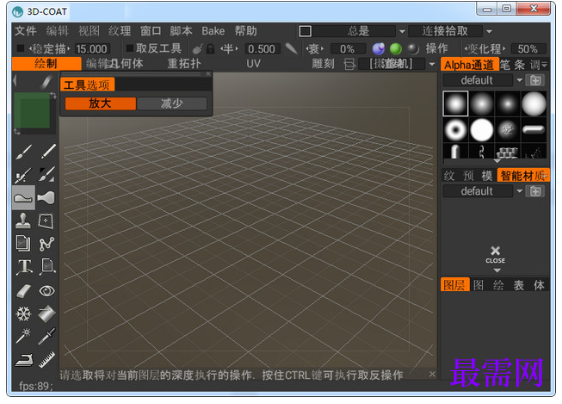Enable the 稳定描 checkbox

[x=20, y=48]
